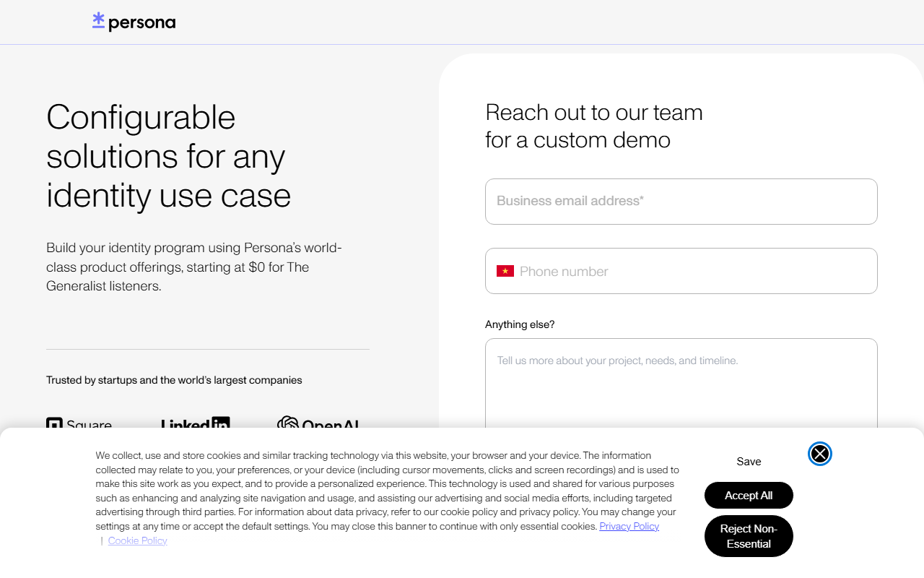Choose Reject Non-Essential cookies
924x578 pixels.
tap(749, 536)
